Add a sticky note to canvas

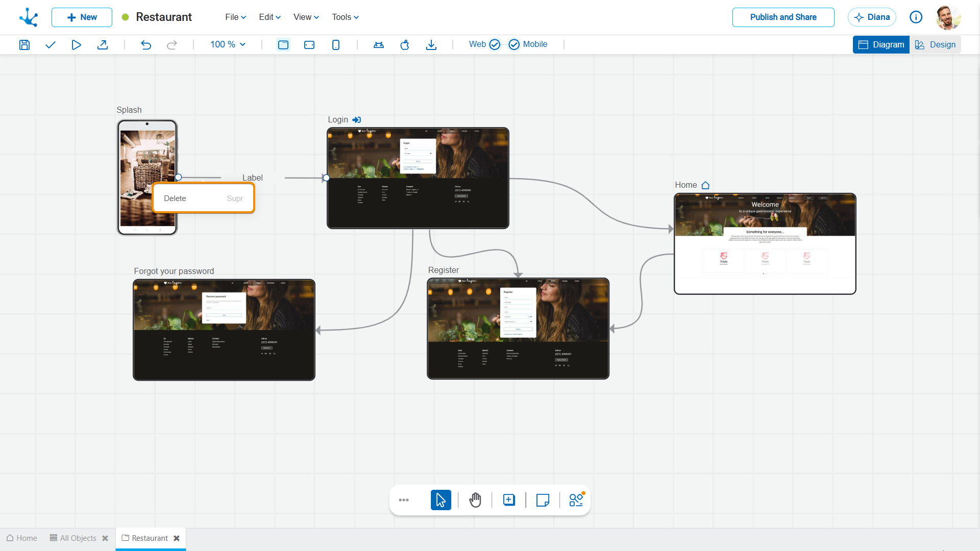pos(543,500)
